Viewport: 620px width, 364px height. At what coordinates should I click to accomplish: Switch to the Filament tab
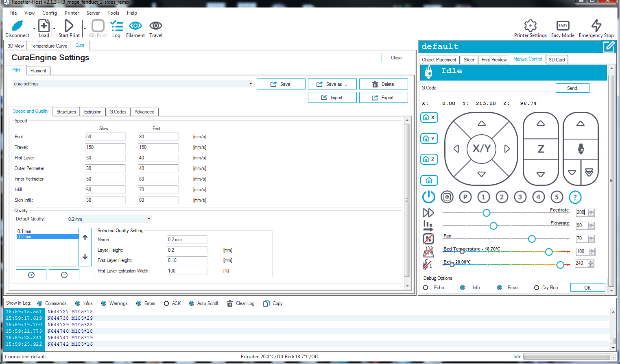(38, 70)
